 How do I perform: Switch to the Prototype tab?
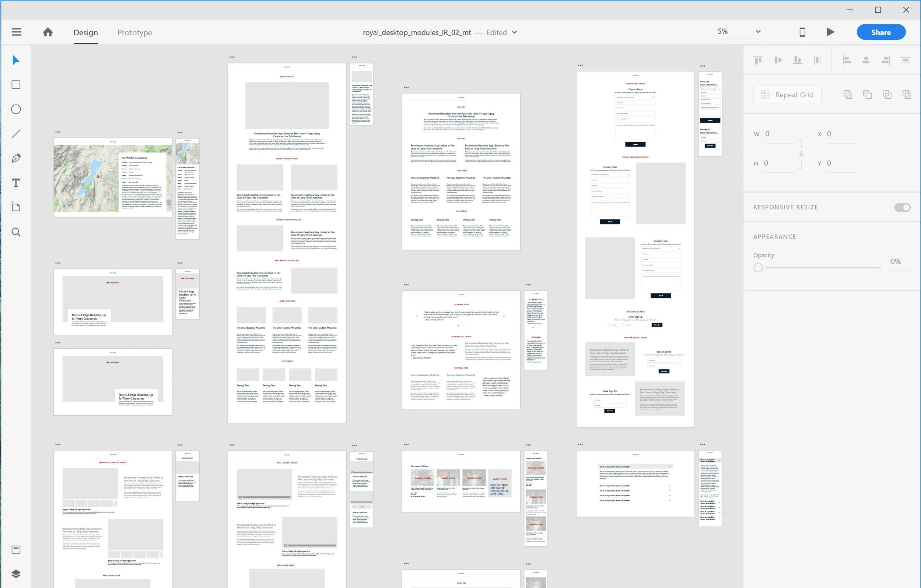coord(134,32)
